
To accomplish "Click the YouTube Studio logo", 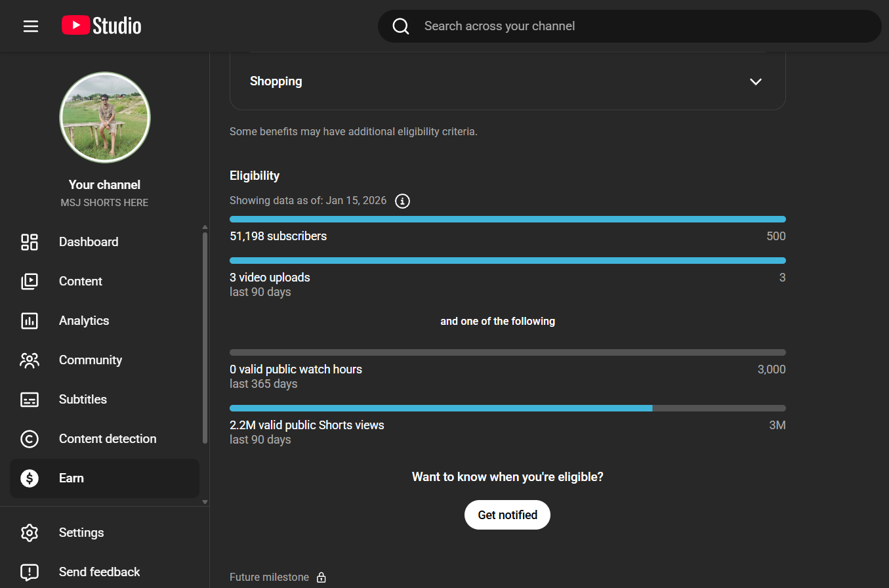I will (x=102, y=26).
